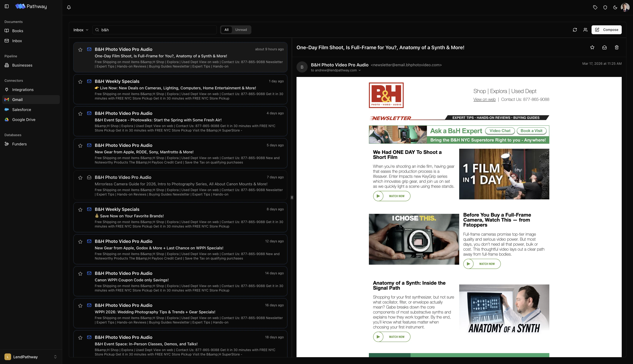Select the All emails tab
This screenshot has width=633, height=364.
(226, 29)
